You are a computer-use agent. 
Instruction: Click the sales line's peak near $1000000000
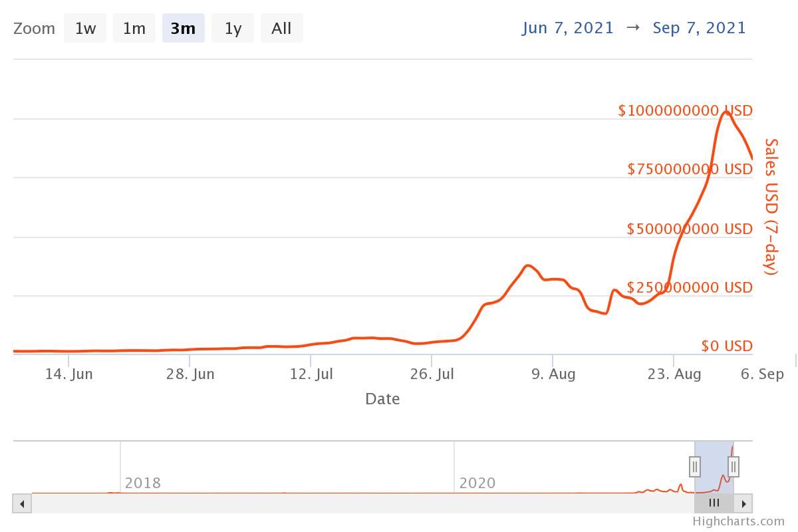coord(727,112)
